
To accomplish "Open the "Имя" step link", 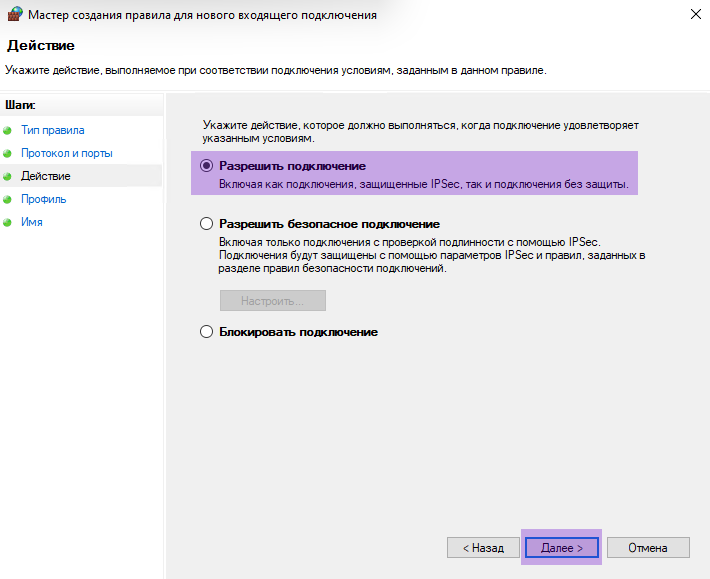I will [32, 222].
